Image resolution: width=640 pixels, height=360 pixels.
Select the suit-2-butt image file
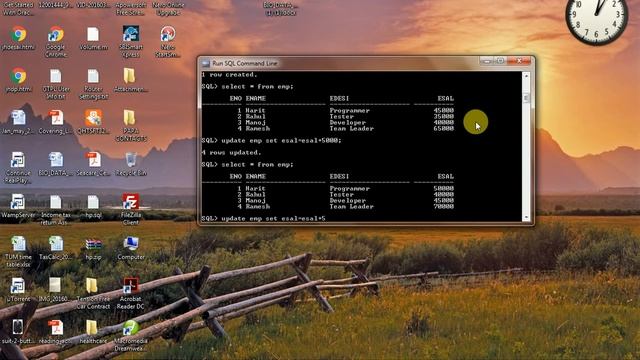[18, 327]
